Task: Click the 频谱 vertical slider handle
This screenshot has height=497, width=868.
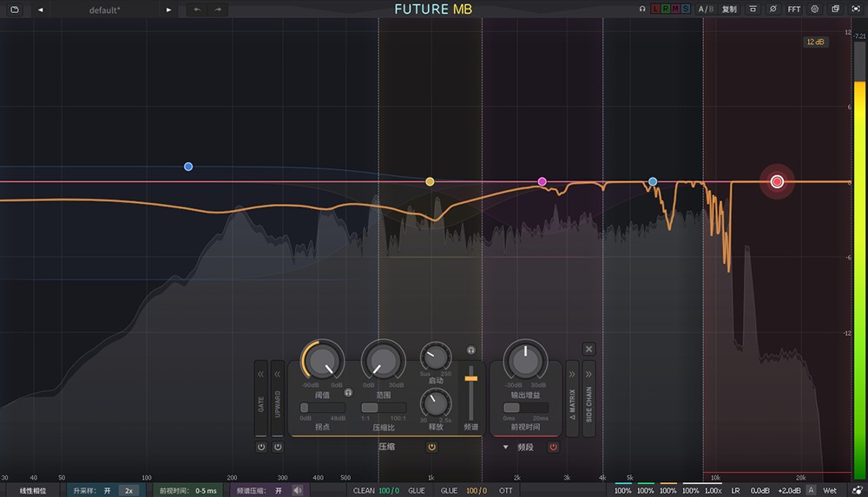Action: point(471,378)
